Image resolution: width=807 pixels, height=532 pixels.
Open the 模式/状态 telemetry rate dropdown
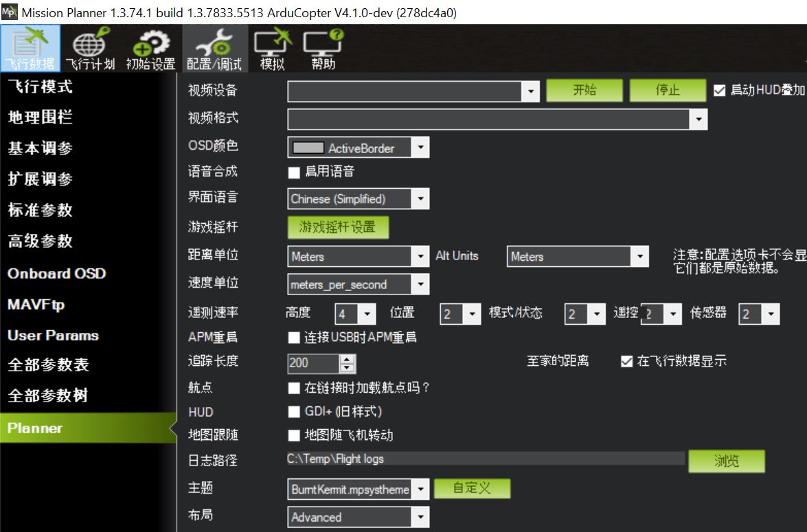(597, 313)
